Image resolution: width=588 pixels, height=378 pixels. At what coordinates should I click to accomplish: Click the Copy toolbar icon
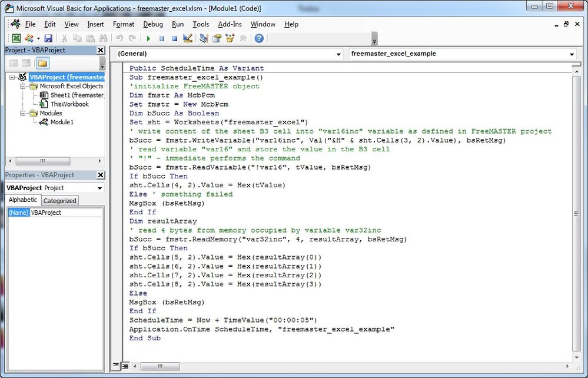pyautogui.click(x=77, y=38)
